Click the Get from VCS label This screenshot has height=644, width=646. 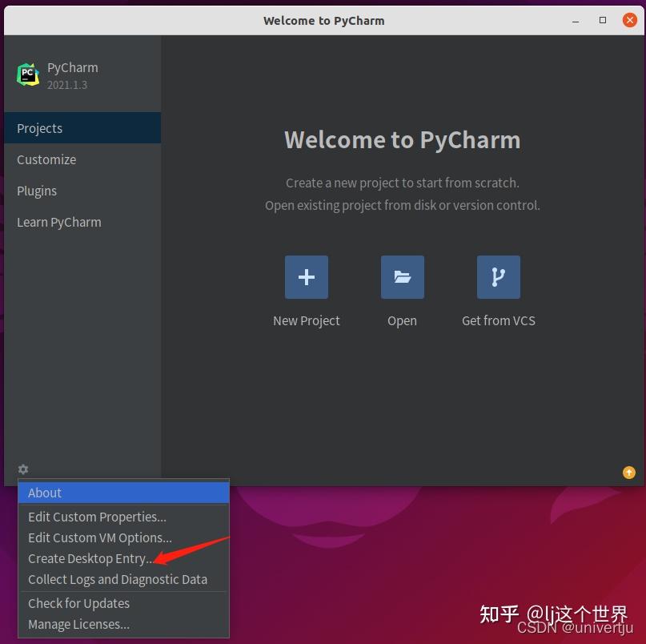pyautogui.click(x=498, y=320)
